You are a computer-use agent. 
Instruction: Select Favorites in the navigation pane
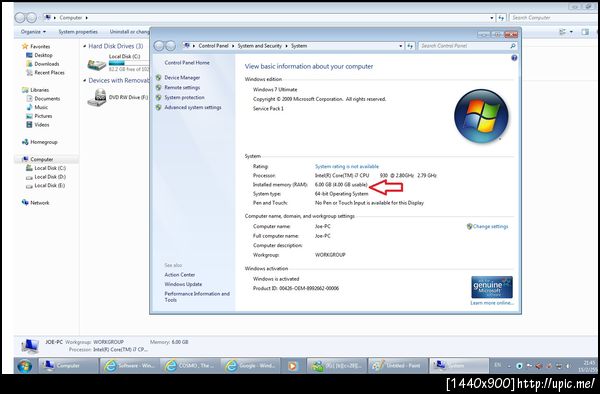pyautogui.click(x=36, y=46)
